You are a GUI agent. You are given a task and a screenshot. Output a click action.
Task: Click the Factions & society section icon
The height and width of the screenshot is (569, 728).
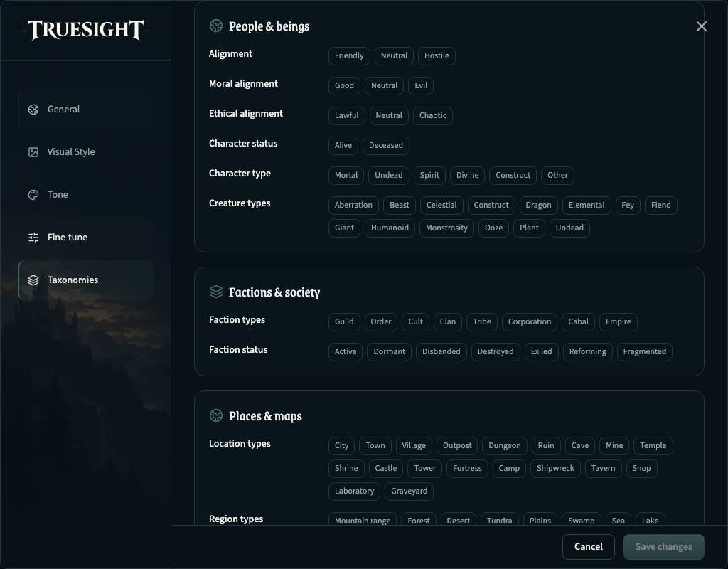pos(216,292)
